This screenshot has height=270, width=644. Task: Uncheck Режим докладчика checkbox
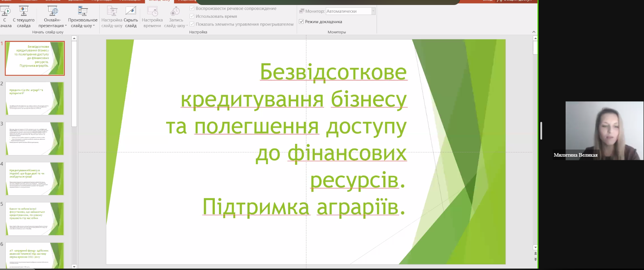click(301, 22)
